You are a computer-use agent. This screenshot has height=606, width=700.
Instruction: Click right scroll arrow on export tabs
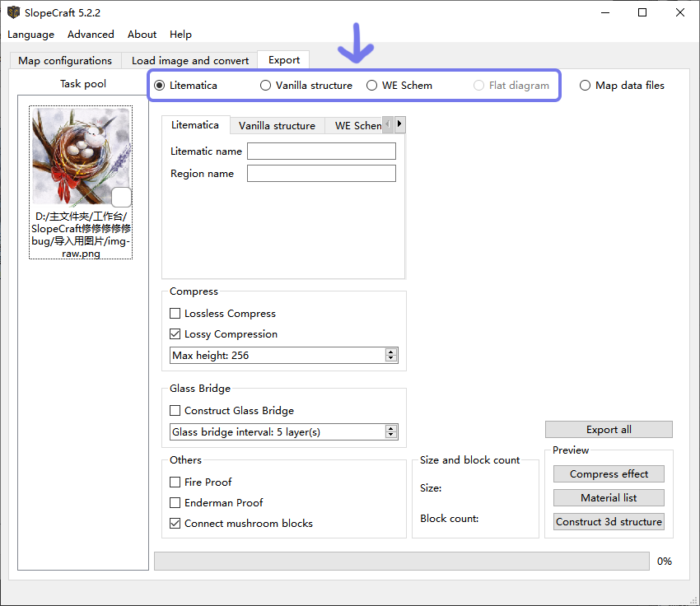tap(399, 125)
